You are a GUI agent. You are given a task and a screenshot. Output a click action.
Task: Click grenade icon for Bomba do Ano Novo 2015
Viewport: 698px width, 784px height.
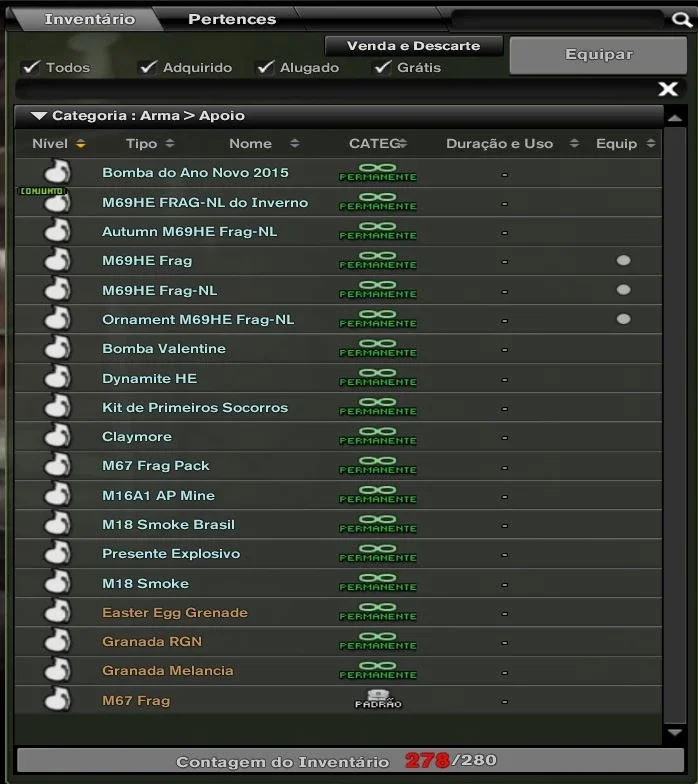(x=58, y=172)
